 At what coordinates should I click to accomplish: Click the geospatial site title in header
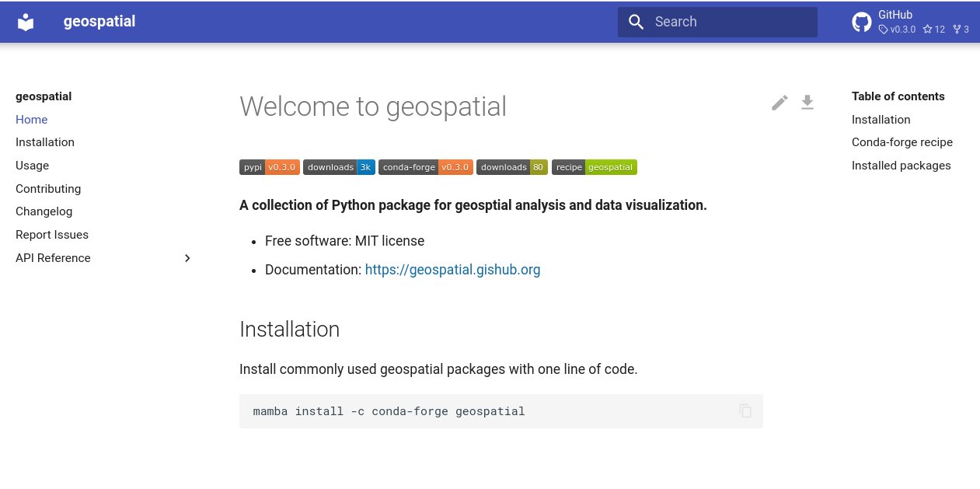pos(99,22)
